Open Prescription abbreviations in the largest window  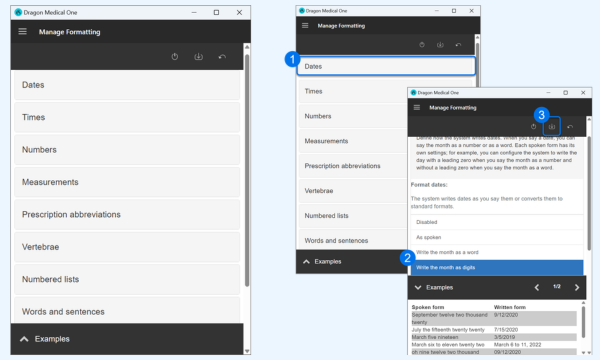click(127, 215)
